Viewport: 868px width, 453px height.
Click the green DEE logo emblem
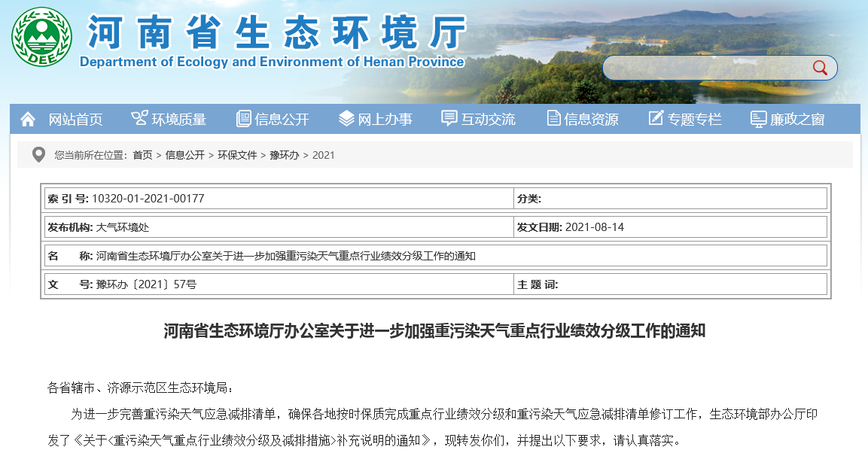click(41, 37)
